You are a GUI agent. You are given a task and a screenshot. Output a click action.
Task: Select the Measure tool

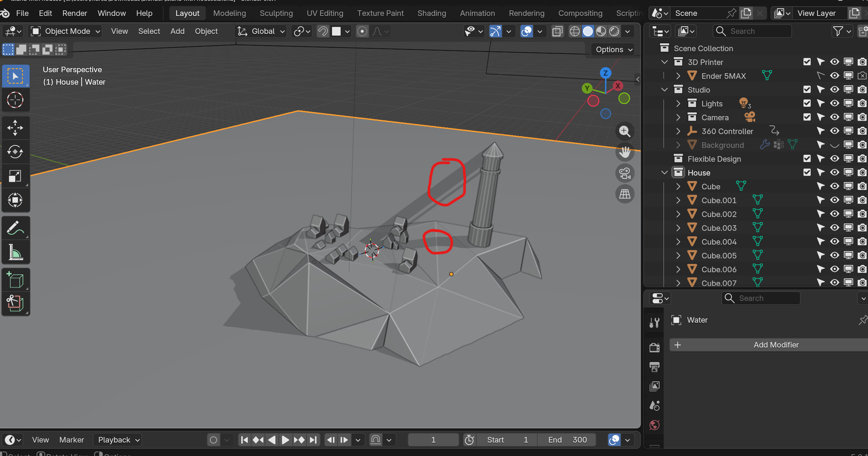(15, 253)
